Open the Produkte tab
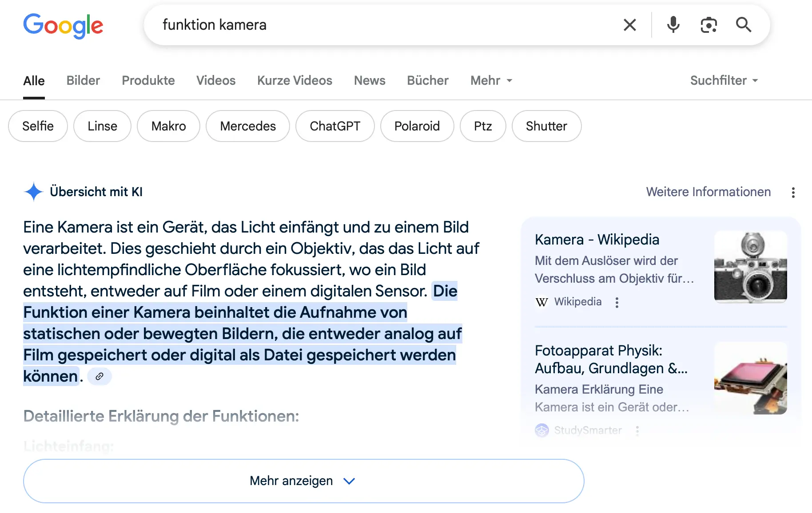 click(148, 81)
